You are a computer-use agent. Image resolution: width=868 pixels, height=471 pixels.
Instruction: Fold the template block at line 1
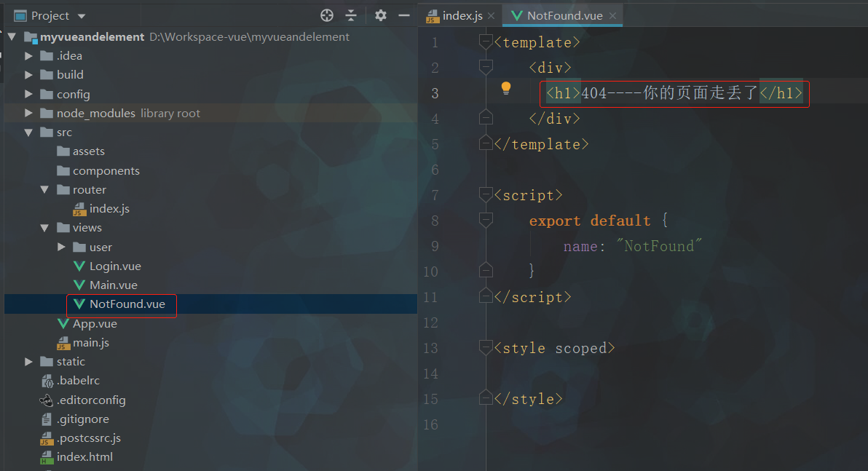(486, 42)
